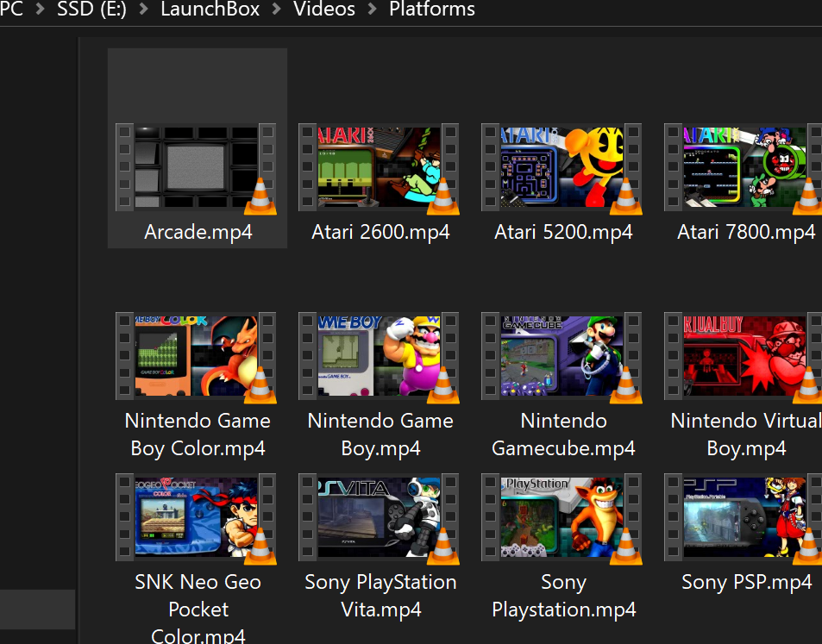The width and height of the screenshot is (822, 644).
Task: Select the Nintendo Gamecube.mp4 video icon
Action: [x=562, y=357]
